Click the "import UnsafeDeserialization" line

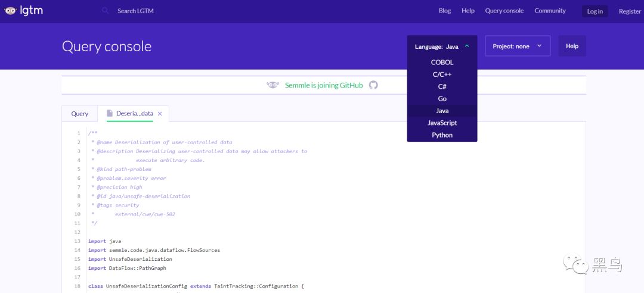pos(130,259)
